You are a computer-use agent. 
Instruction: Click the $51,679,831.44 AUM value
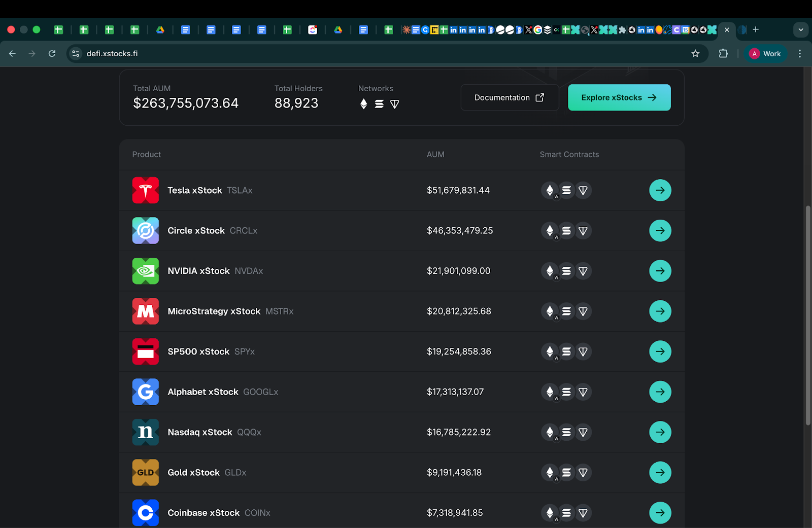tap(458, 190)
